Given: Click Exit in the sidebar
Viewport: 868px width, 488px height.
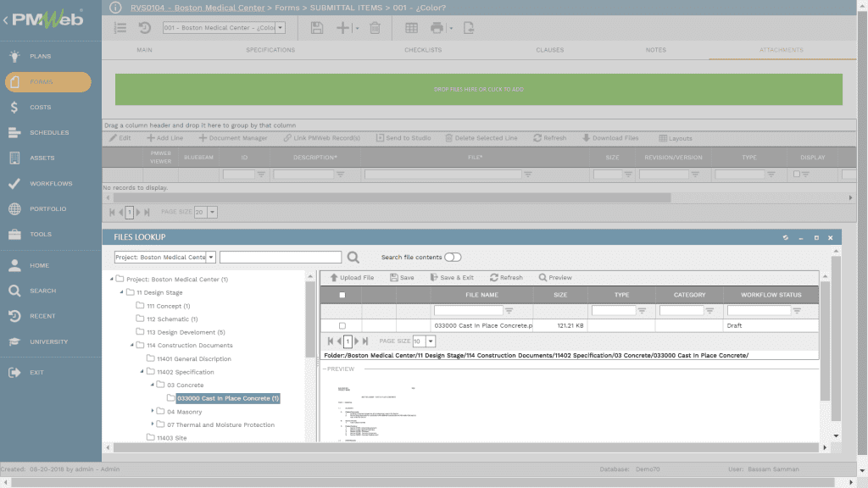Looking at the screenshot, I should 36,373.
